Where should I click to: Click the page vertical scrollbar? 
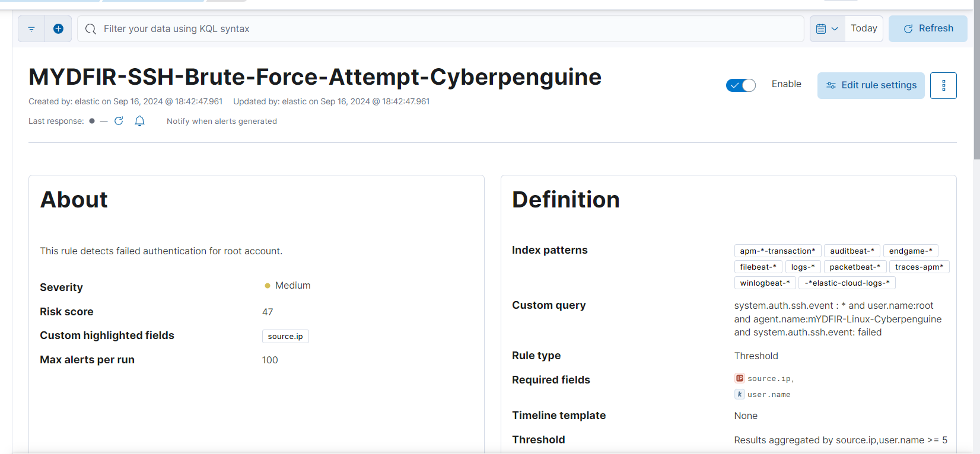point(976,83)
